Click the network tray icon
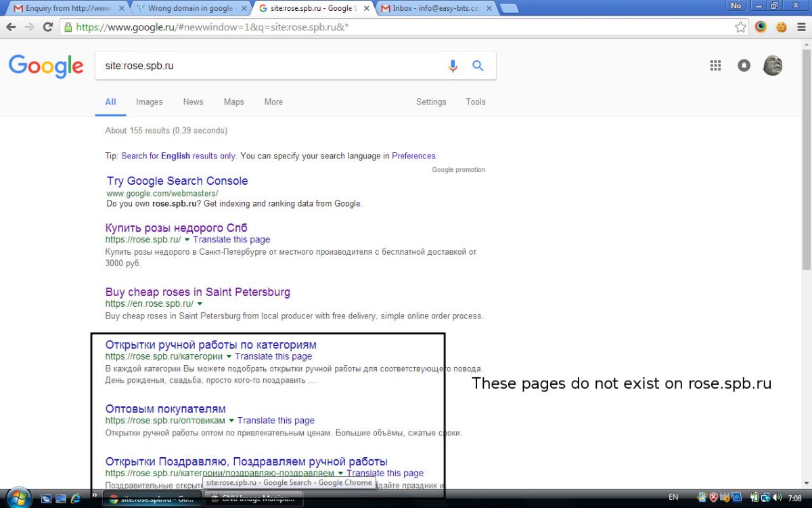 click(x=765, y=498)
